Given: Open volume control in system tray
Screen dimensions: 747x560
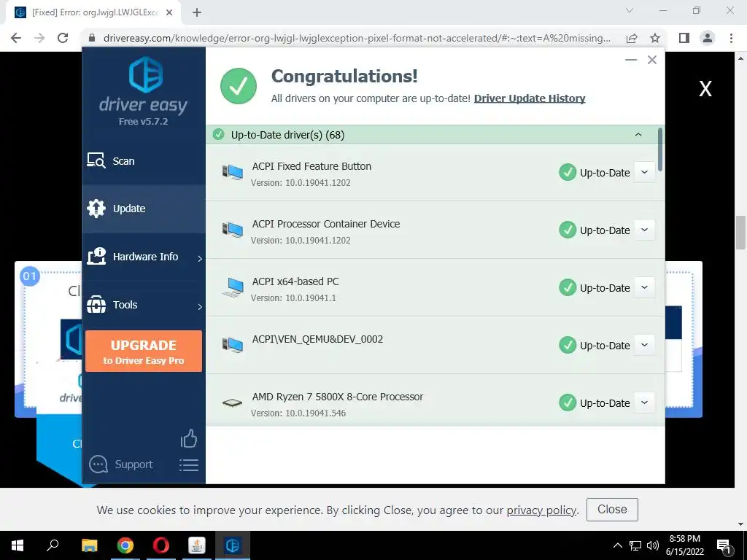Looking at the screenshot, I should [653, 545].
